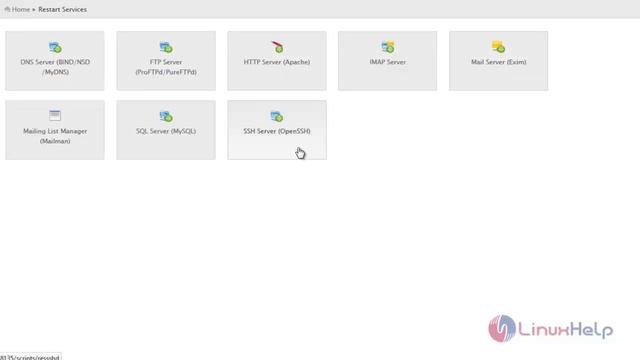Screen dimensions: 640x360
Task: Select the Mail Server (Exim) label
Action: [499, 62]
